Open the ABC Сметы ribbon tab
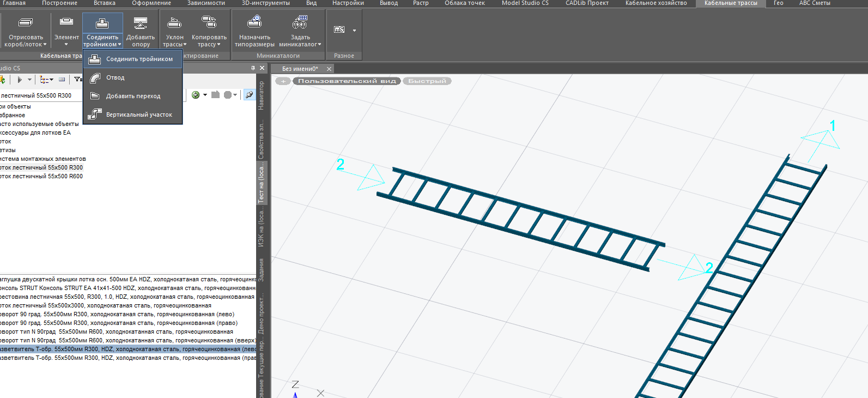The height and width of the screenshot is (398, 868). 815,3
